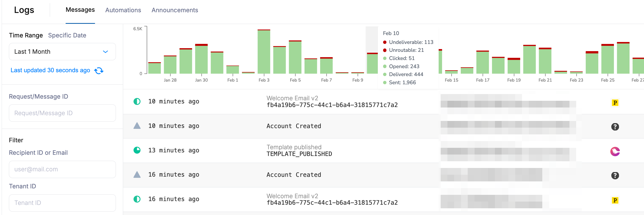The image size is (644, 215).
Task: Click the Feb 17 bar in chart
Action: (x=482, y=62)
